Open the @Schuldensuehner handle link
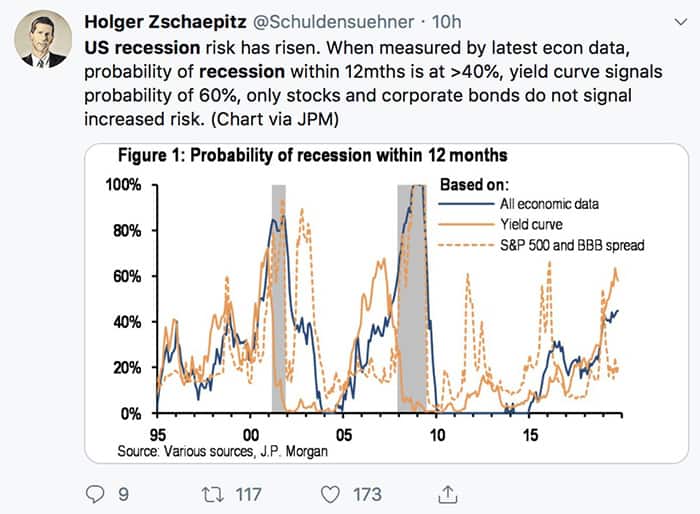Viewport: 700px width, 514px height. [x=327, y=20]
